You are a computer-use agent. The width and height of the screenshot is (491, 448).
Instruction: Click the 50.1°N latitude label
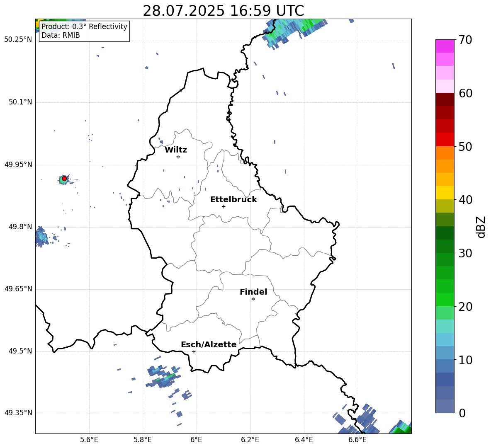20,102
